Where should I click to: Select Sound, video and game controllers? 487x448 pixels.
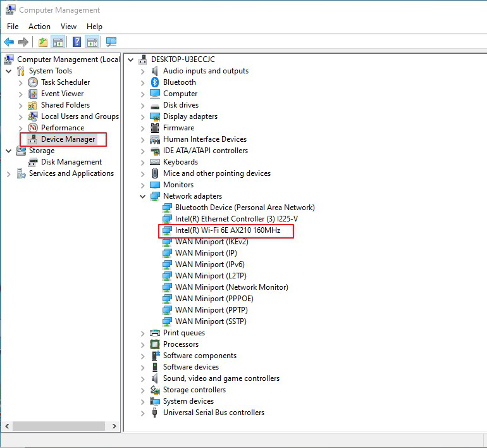[x=221, y=378]
